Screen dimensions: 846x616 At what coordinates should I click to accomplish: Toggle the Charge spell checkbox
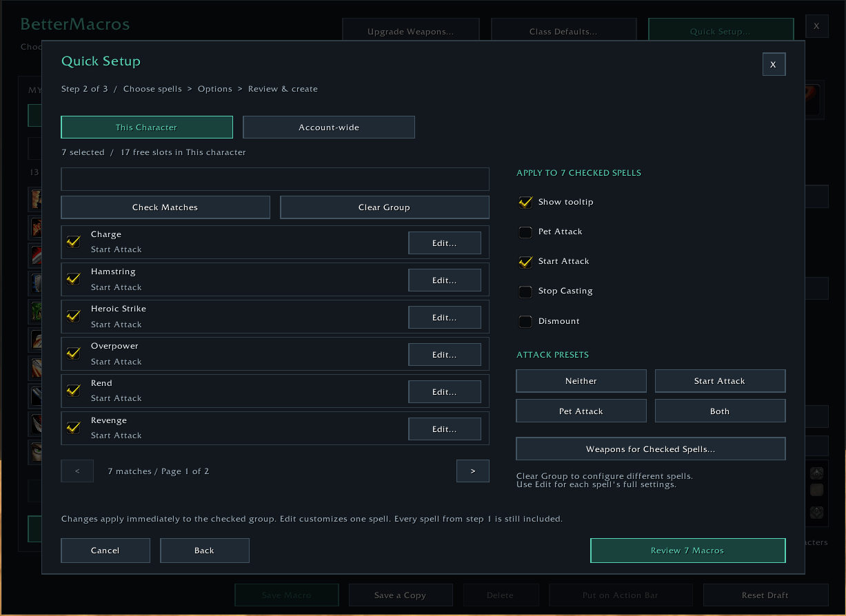[x=74, y=242]
